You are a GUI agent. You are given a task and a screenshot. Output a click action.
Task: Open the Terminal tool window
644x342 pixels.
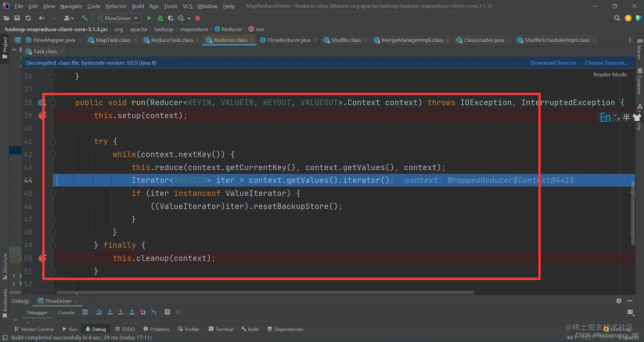221,329
